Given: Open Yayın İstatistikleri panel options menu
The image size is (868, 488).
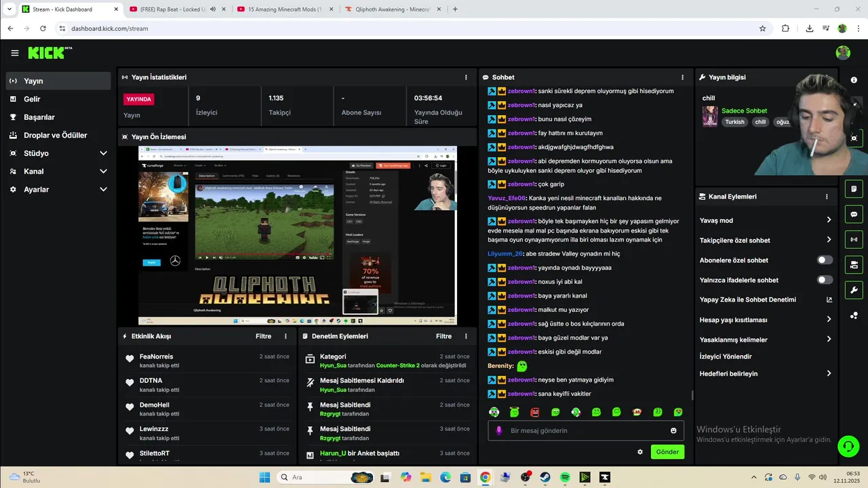Looking at the screenshot, I should [x=466, y=77].
